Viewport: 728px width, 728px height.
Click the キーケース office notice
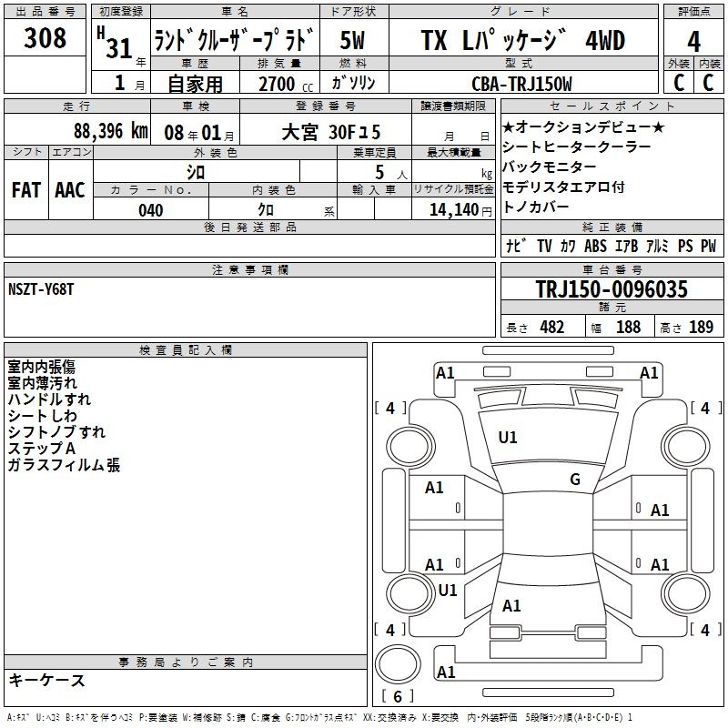(x=46, y=680)
